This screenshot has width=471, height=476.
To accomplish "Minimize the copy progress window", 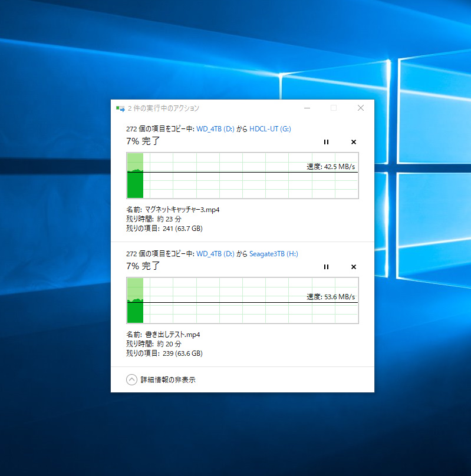I will 307,108.
